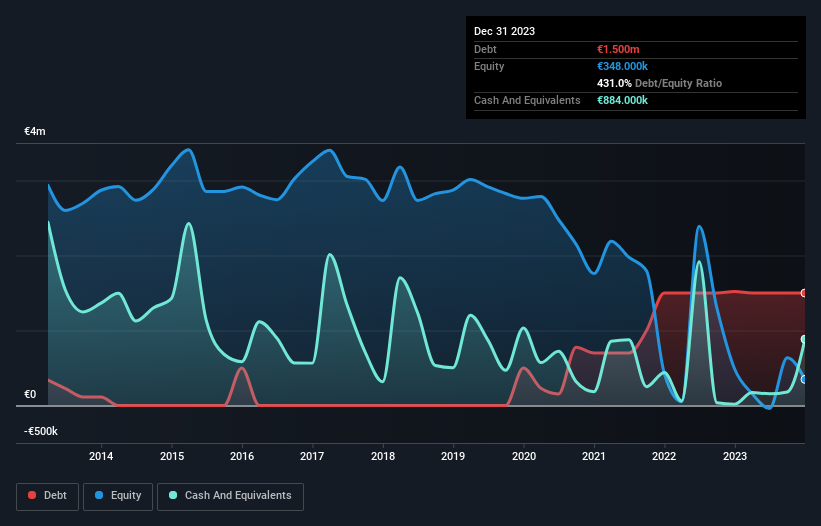Toggle the Equity series legend button
The image size is (821, 526).
tap(118, 496)
